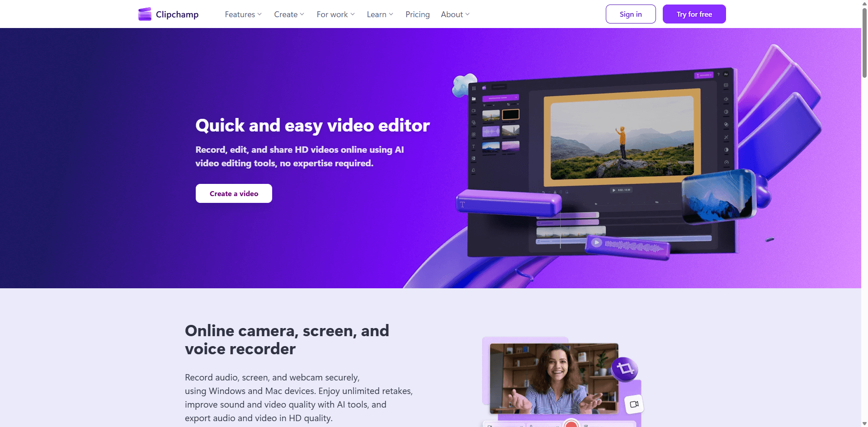Expand the Features dropdown menu

click(243, 14)
